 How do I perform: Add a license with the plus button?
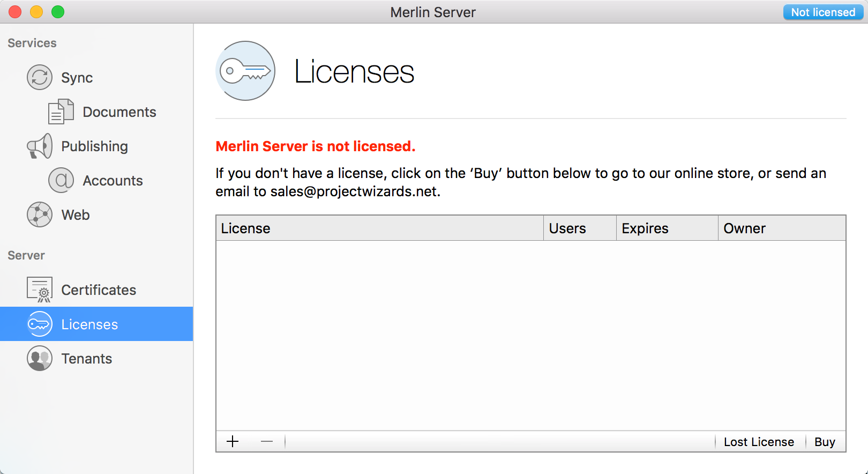[233, 441]
